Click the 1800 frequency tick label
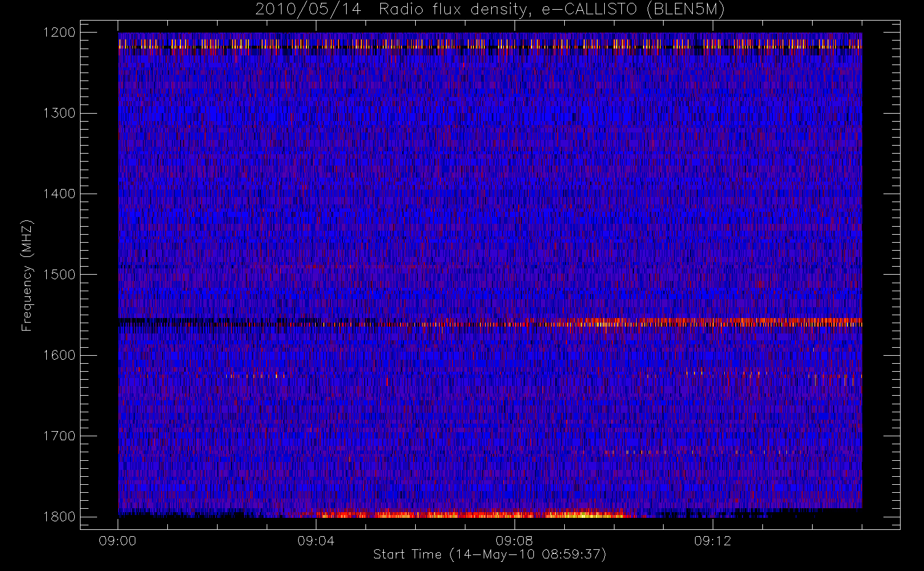The width and height of the screenshot is (924, 571). [59, 517]
